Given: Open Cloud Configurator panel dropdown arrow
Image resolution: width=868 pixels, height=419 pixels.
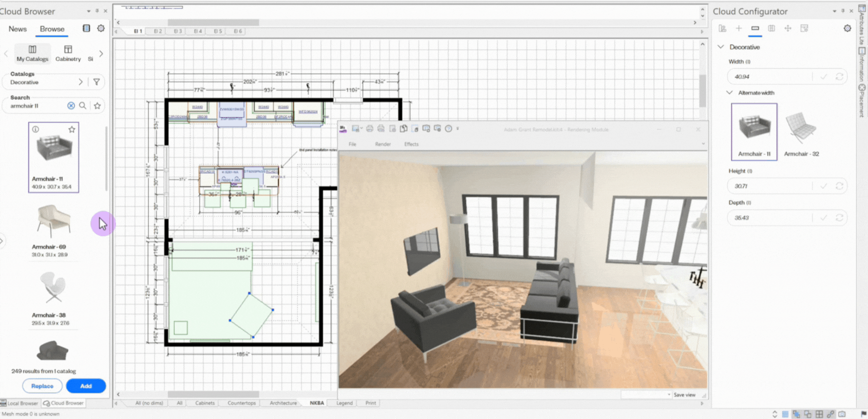Looking at the screenshot, I should [x=834, y=11].
